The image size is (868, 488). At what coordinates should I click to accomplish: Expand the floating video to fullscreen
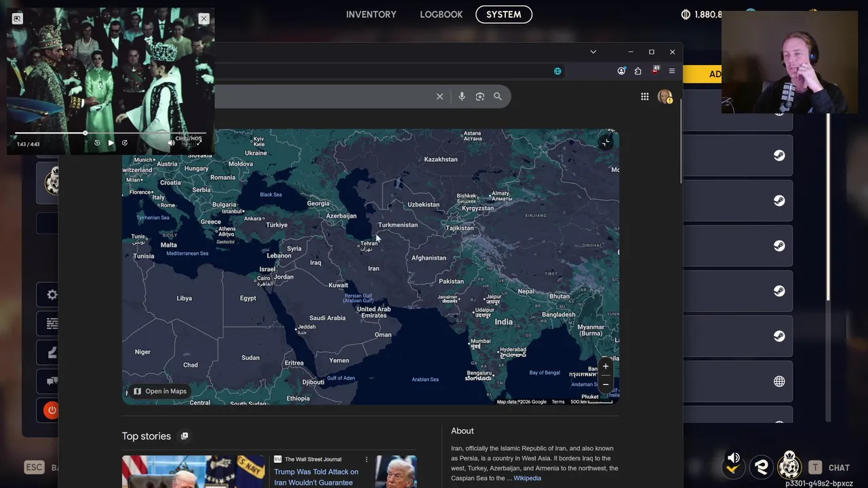coord(199,143)
